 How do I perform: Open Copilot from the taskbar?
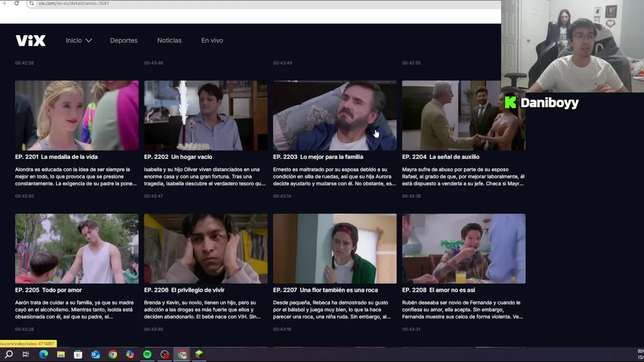coord(130,354)
